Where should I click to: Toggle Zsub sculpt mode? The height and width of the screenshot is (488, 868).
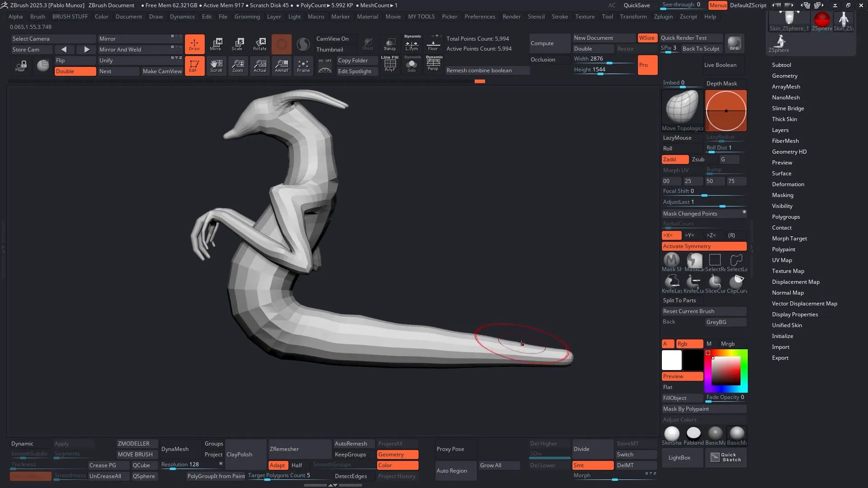tap(698, 160)
